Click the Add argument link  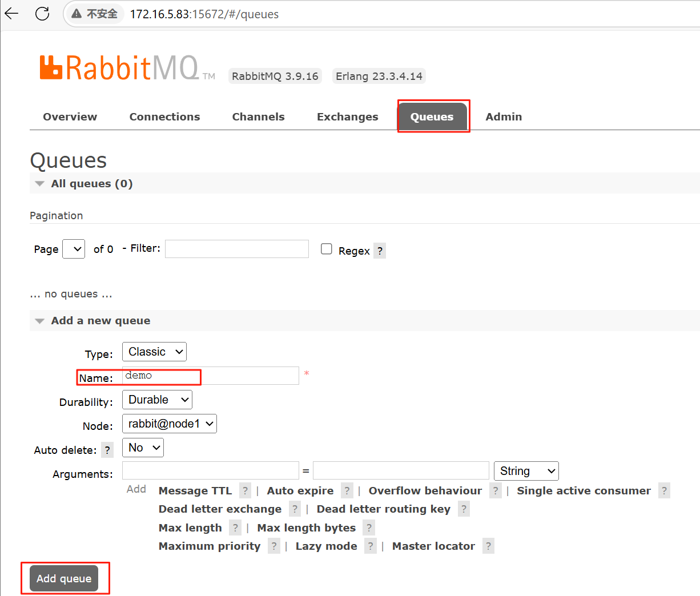click(136, 489)
